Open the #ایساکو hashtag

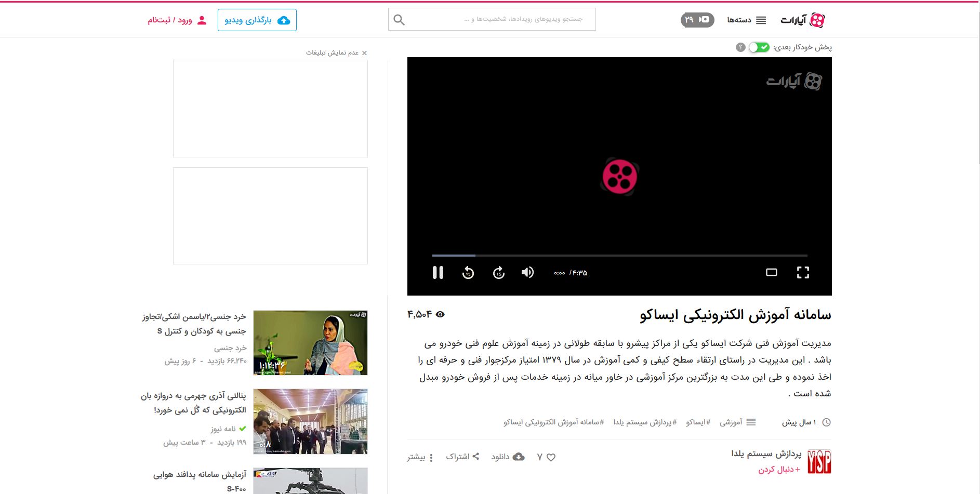(698, 422)
